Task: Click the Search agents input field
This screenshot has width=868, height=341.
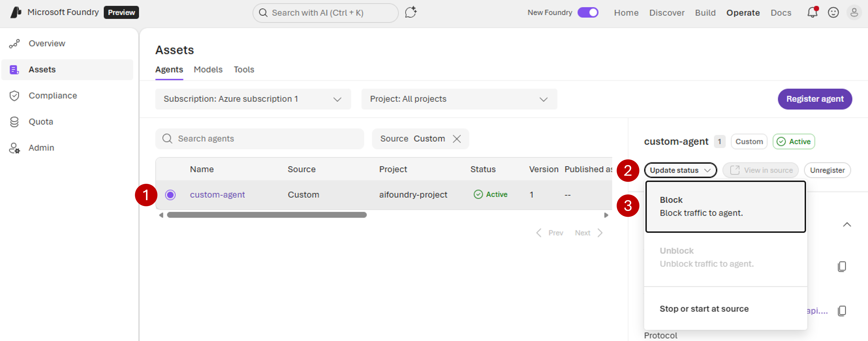Action: tap(259, 139)
